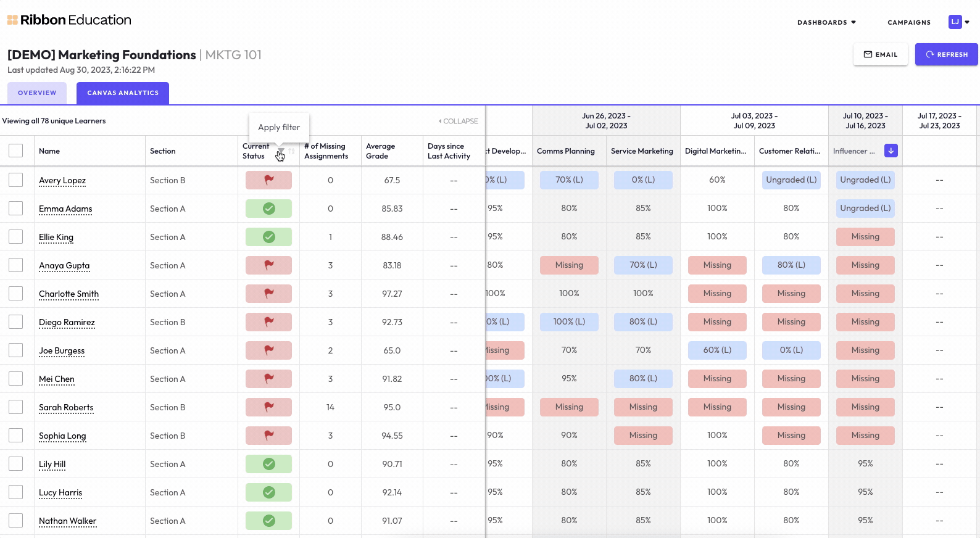Check the box for Emma Adams

click(15, 208)
